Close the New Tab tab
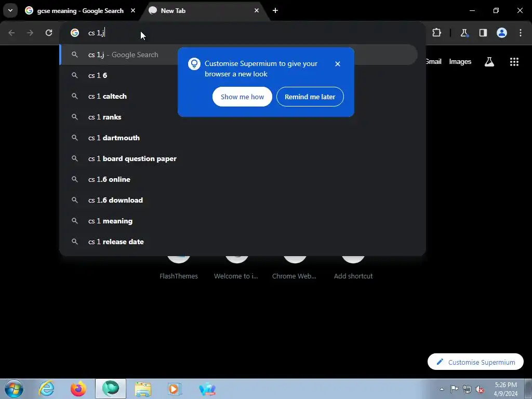This screenshot has width=532, height=399. [257, 10]
